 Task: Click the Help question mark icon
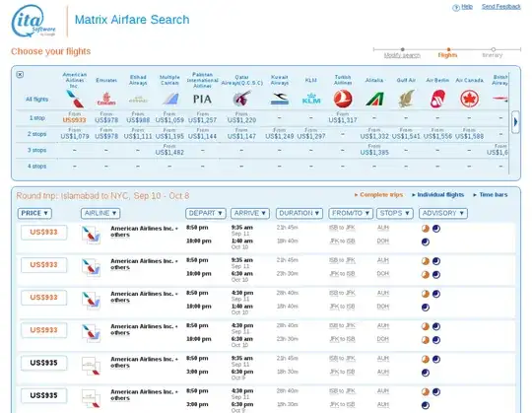(x=456, y=8)
